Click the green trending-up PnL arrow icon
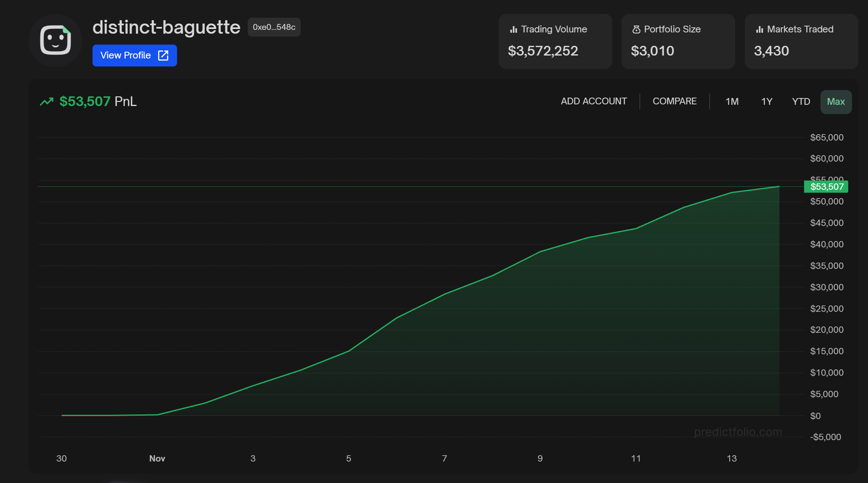868x483 pixels. pos(47,101)
